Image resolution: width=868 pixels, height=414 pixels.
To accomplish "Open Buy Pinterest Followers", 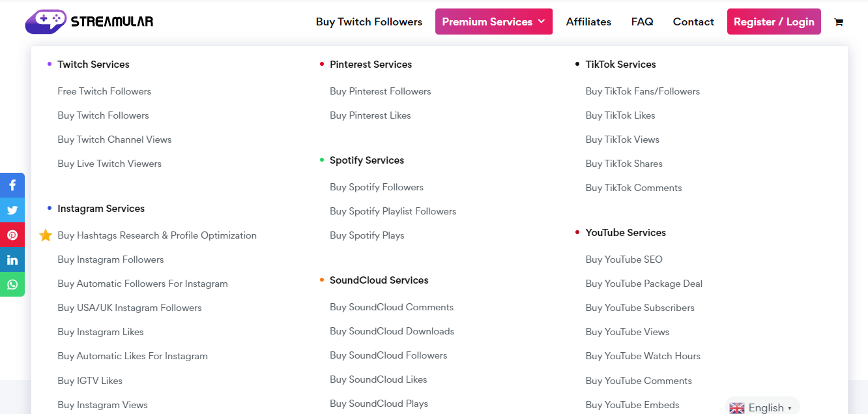I will coord(381,91).
